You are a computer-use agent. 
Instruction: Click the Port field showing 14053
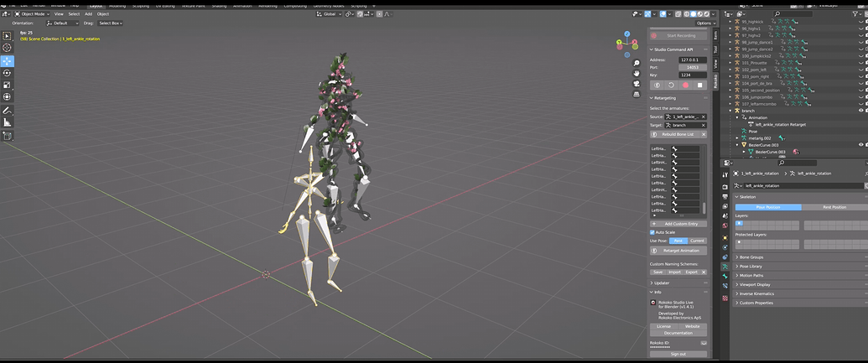(x=693, y=67)
